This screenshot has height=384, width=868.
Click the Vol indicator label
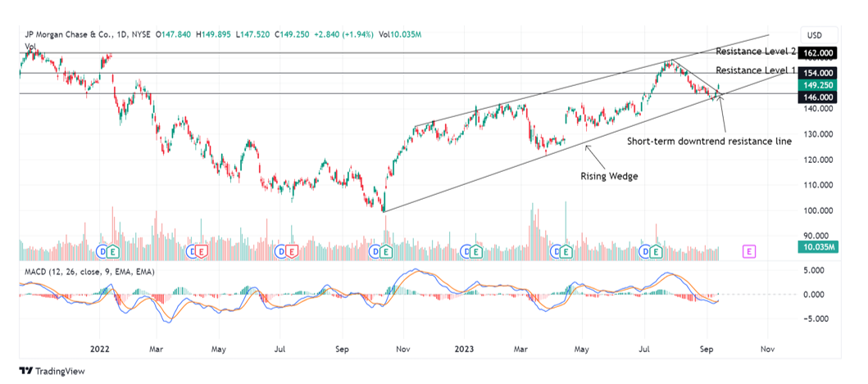(x=30, y=45)
